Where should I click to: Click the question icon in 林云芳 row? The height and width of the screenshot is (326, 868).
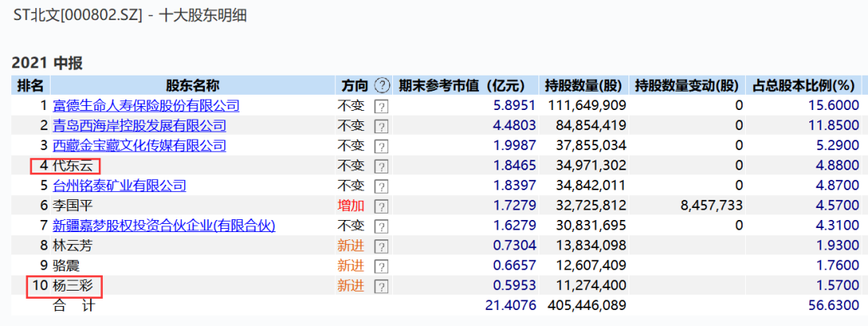pos(381,246)
